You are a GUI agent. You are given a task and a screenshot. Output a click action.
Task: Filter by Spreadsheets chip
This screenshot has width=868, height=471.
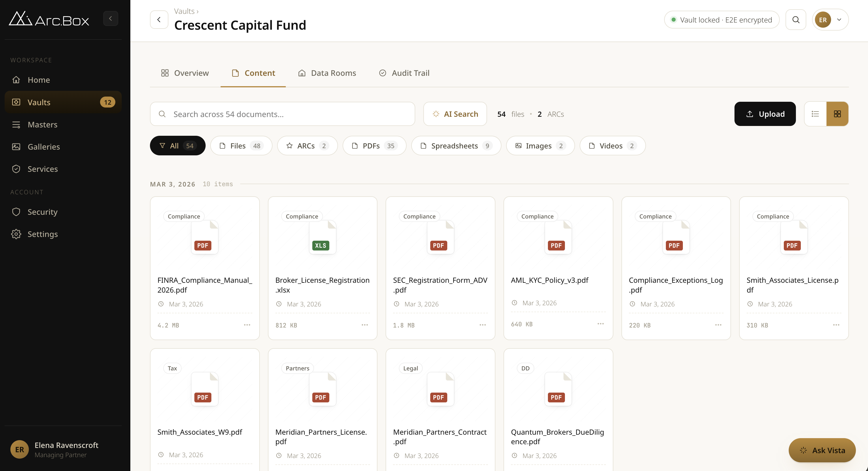[x=456, y=146]
